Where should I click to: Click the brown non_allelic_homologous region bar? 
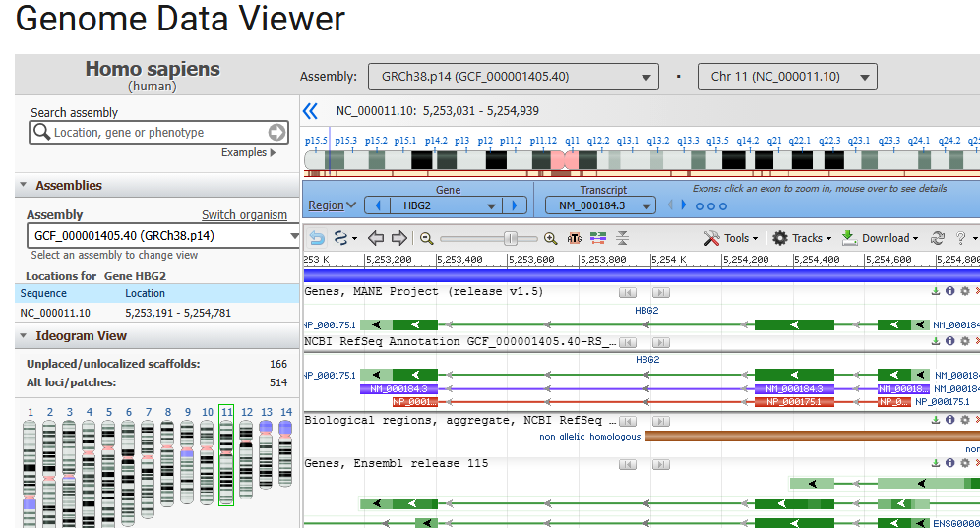813,437
